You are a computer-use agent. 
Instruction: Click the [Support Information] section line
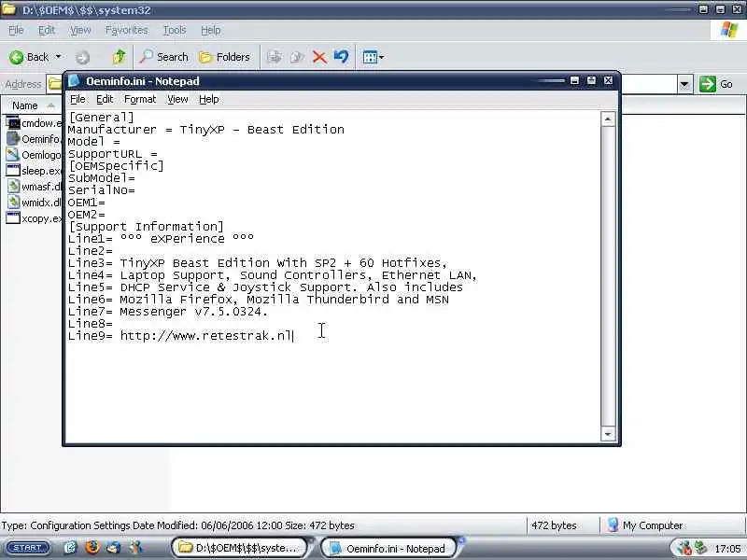click(x=146, y=226)
